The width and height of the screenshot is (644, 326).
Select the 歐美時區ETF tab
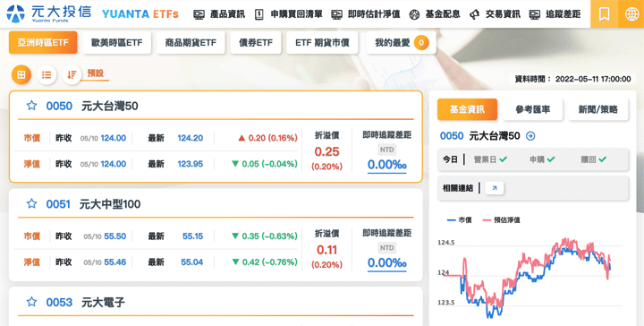pyautogui.click(x=116, y=42)
